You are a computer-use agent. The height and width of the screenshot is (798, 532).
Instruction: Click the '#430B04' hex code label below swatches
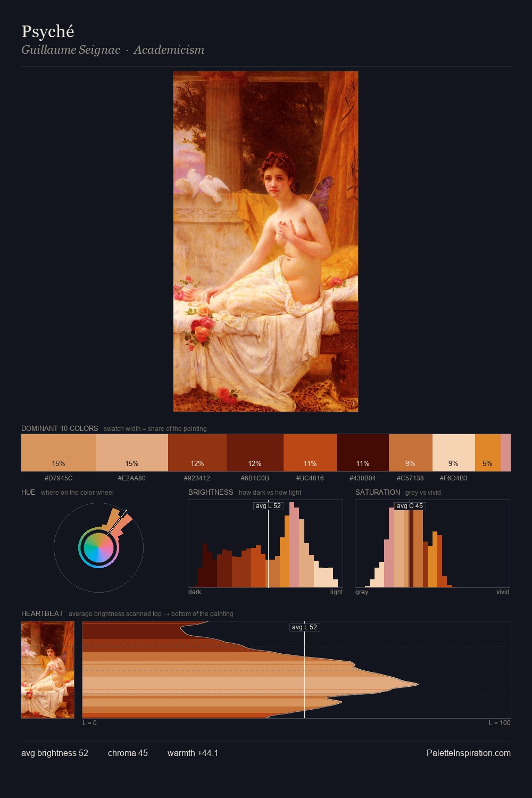tap(363, 478)
